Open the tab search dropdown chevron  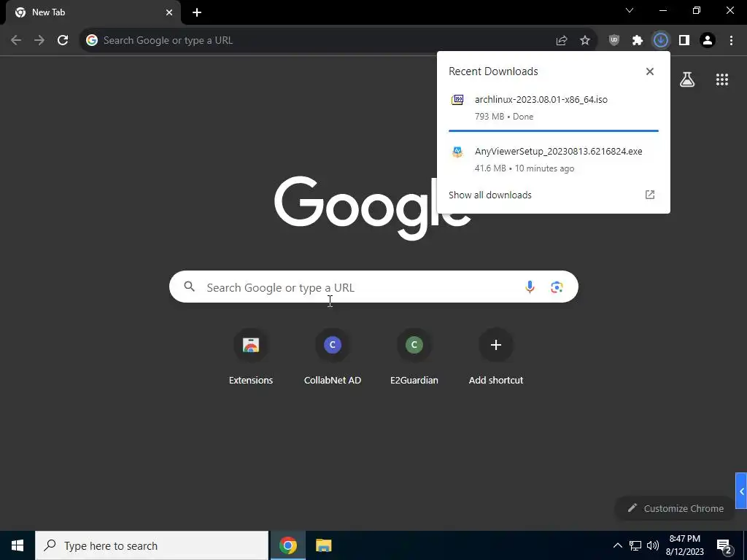coord(630,10)
